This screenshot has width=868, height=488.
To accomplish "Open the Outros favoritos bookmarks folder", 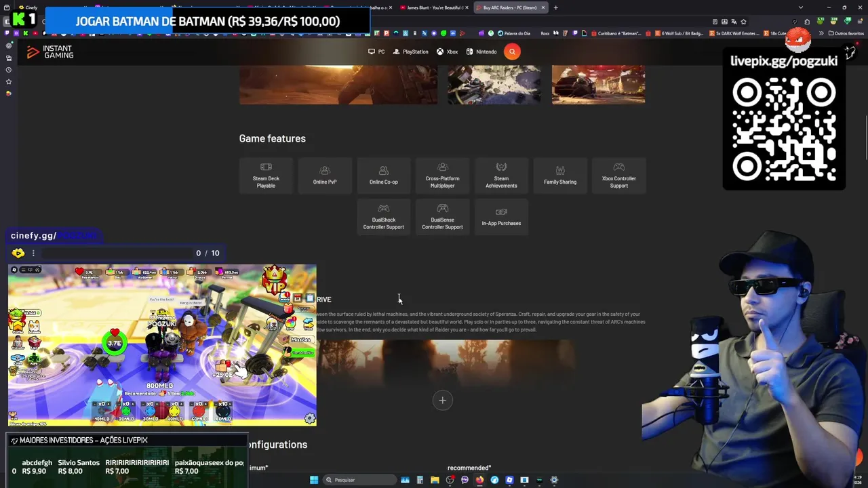I will (x=846, y=33).
